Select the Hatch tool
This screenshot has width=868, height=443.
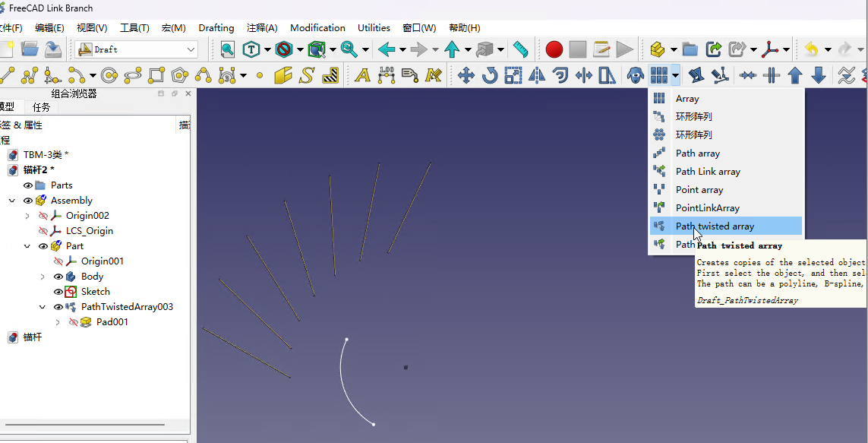click(x=330, y=74)
